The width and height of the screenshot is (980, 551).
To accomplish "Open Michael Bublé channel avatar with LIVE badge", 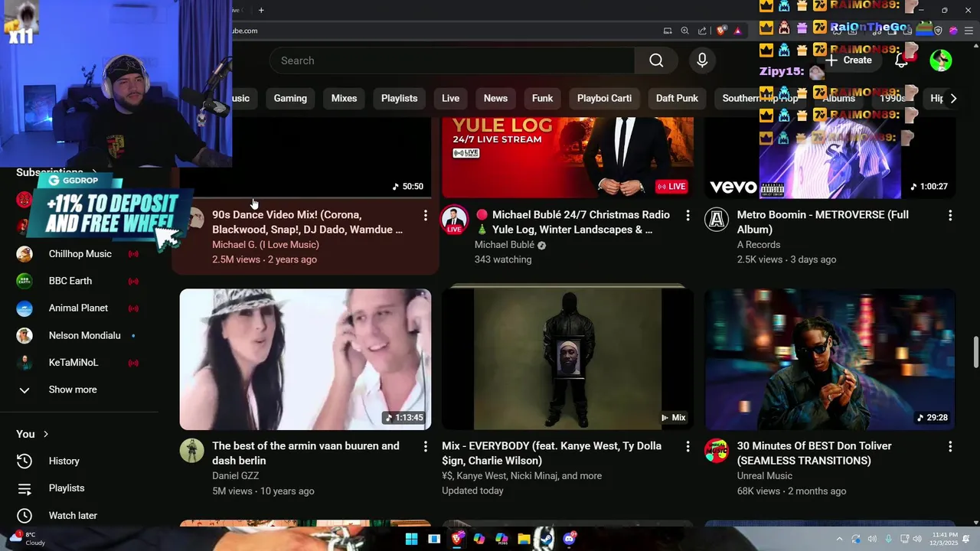I will click(x=454, y=220).
